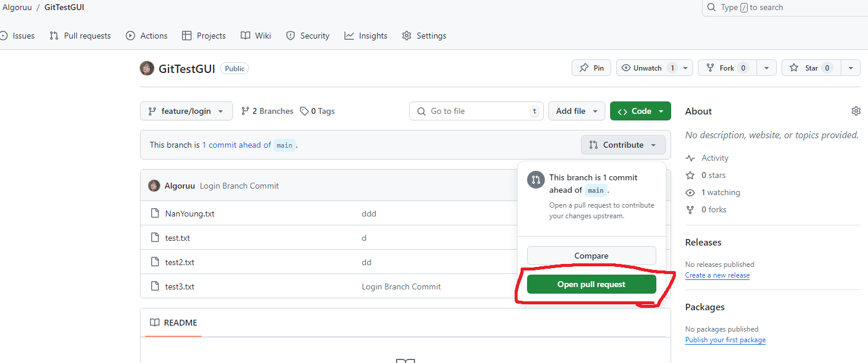868x363 pixels.
Task: Click the GitTestGUI breadcrumb link
Action: (64, 7)
